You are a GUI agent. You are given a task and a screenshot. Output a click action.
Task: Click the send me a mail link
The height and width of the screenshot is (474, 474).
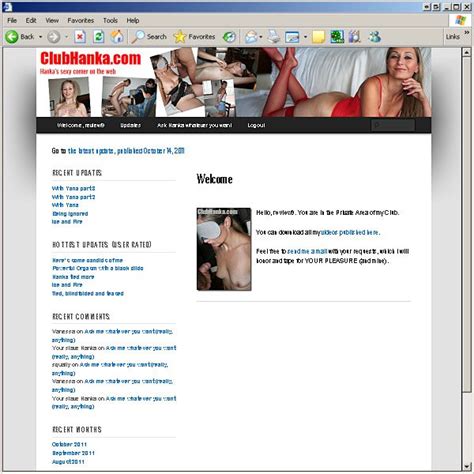click(x=307, y=251)
